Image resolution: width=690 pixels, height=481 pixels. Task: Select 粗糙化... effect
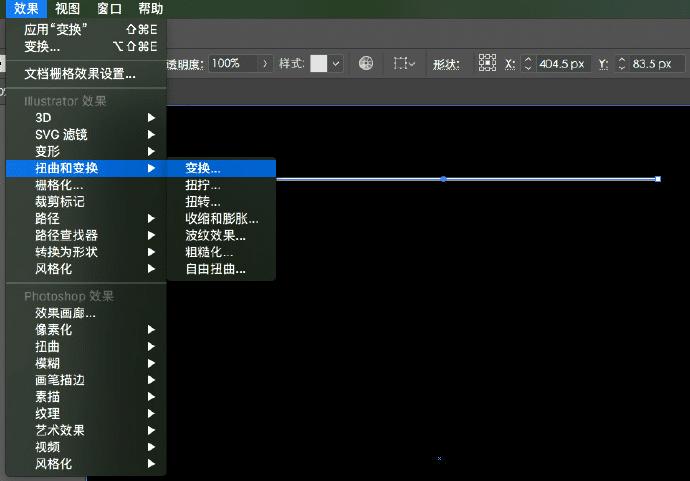221,252
